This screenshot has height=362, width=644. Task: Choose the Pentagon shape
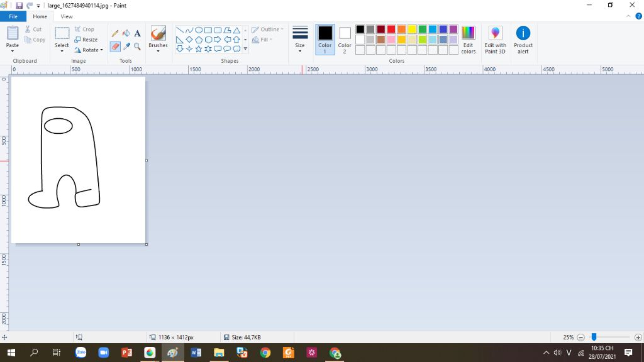point(199,40)
